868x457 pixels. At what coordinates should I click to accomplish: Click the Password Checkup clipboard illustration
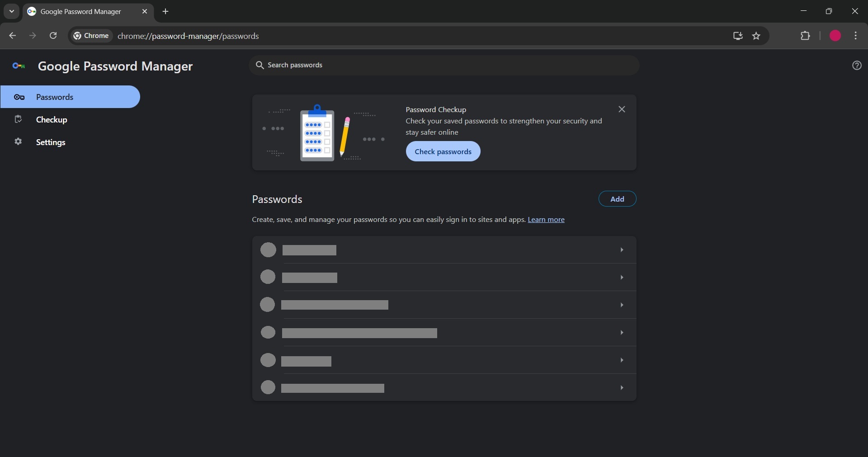[x=317, y=133]
